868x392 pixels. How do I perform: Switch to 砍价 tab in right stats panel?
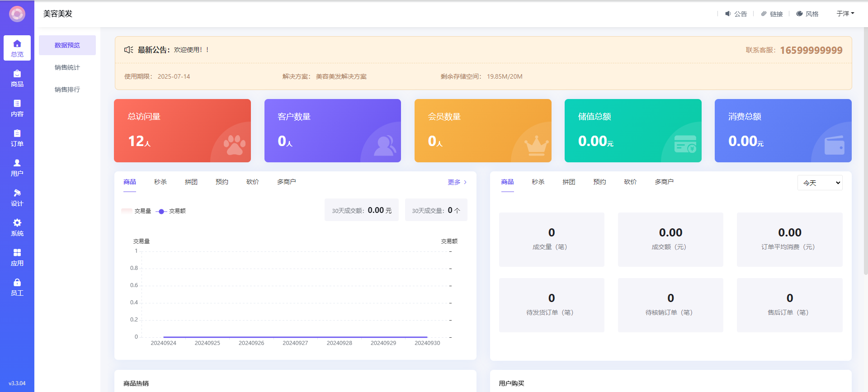pos(630,182)
